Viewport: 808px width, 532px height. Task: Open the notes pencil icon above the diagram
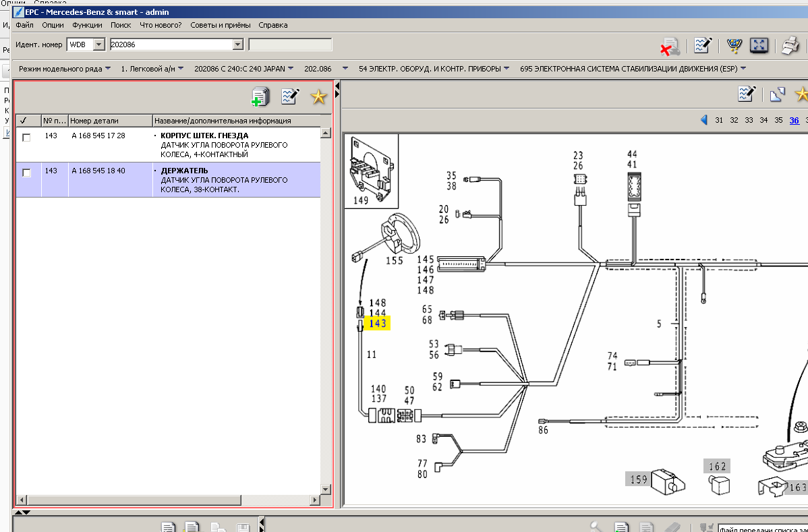pos(747,94)
